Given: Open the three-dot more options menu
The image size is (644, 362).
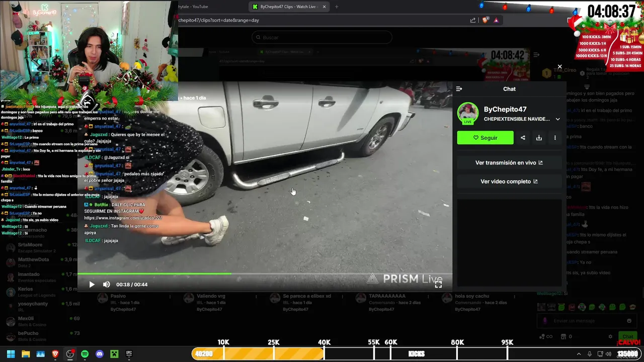Looking at the screenshot, I should [x=555, y=138].
